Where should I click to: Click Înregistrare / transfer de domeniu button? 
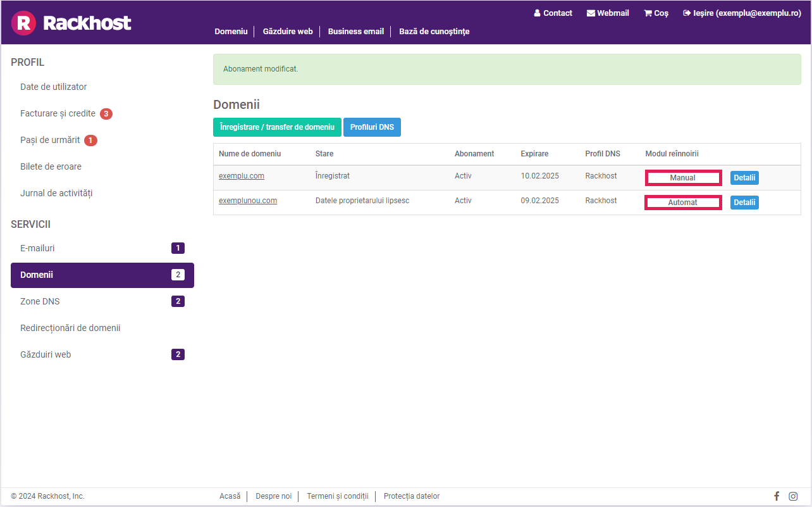[277, 127]
